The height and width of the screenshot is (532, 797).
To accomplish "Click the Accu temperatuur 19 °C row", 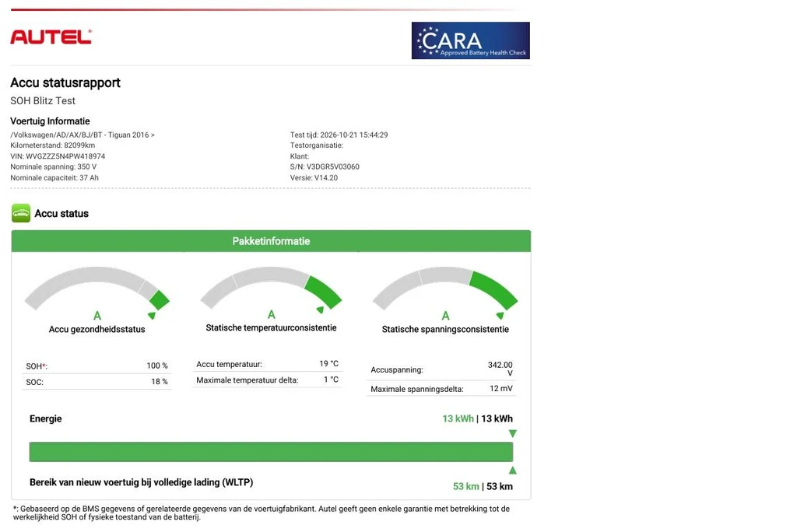I will pos(268,364).
